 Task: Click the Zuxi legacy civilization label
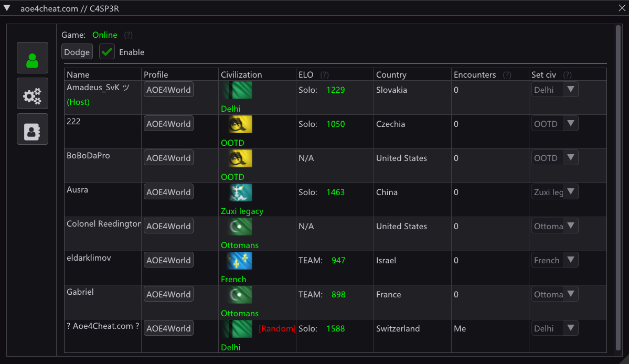coord(242,211)
